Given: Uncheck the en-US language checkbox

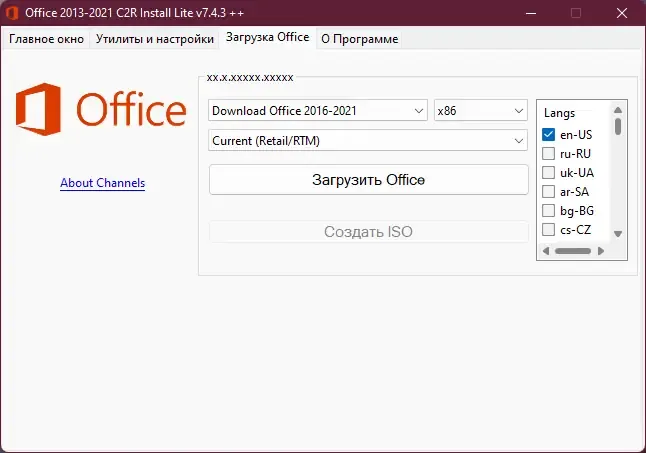Looking at the screenshot, I should (x=548, y=134).
